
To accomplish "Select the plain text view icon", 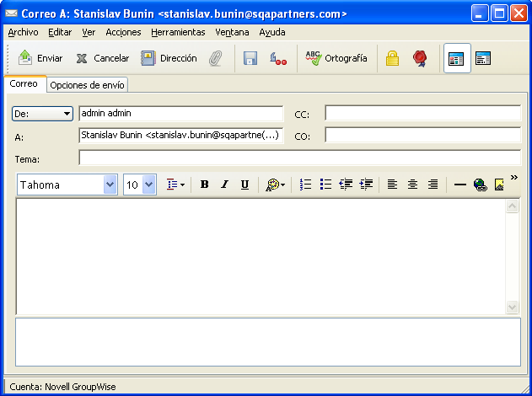I will (483, 58).
